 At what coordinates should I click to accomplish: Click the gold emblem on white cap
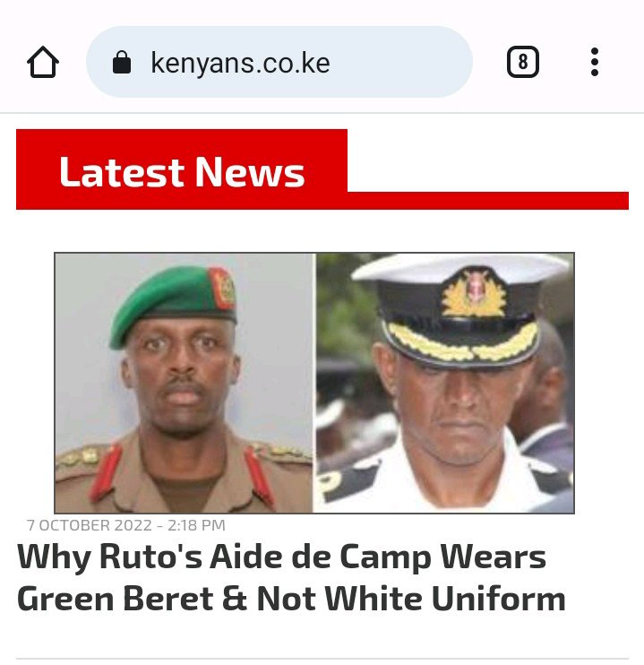tap(474, 293)
